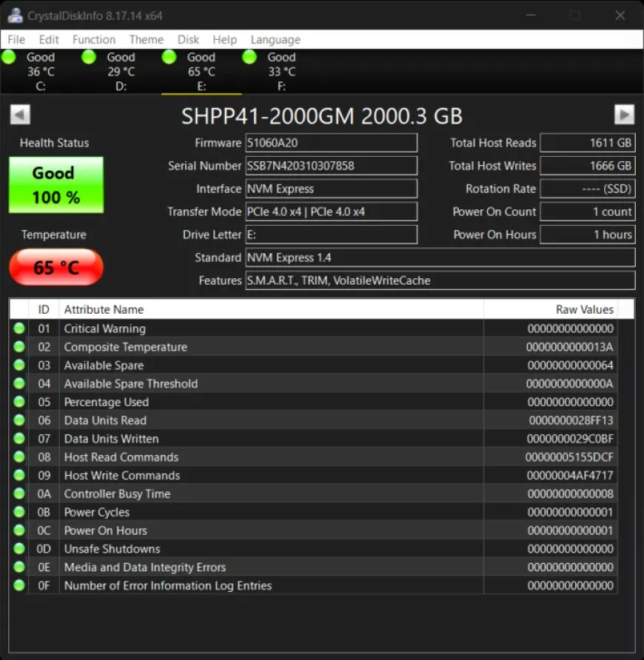Click status dot for Host Read Commands
Image resolution: width=644 pixels, height=660 pixels.
(19, 457)
